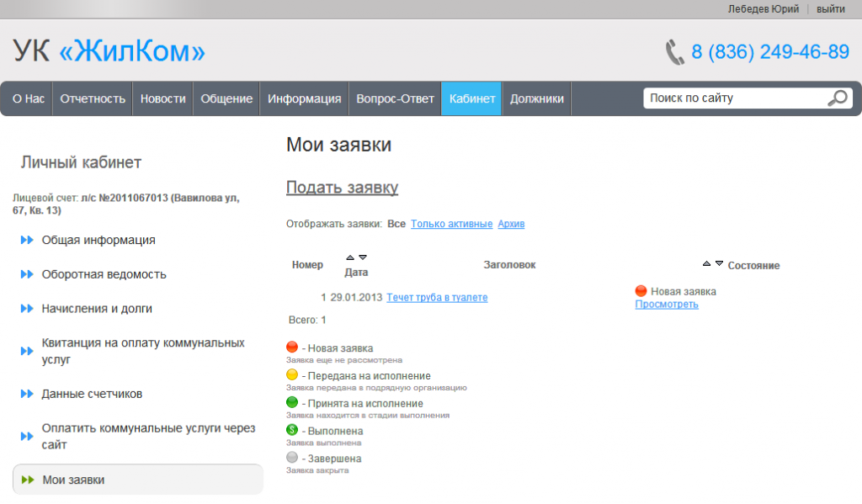Viewport: 862px width, 504px height.
Task: Click the yellow 'Передана на исполнение' legend icon
Action: pos(292,375)
